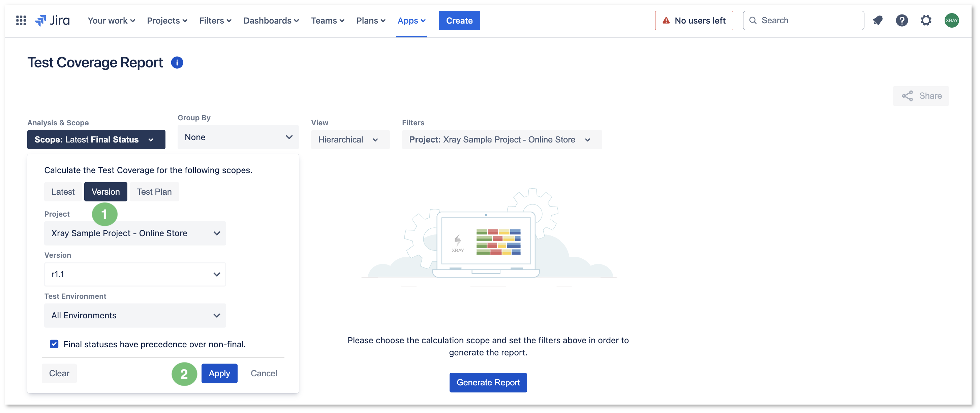
Task: Toggle Final statuses have precedence checkbox
Action: click(x=54, y=344)
